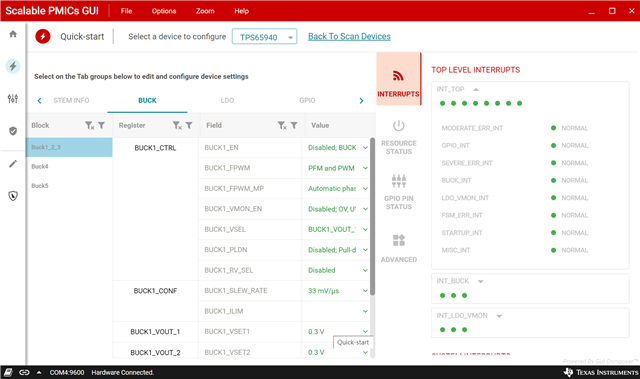This screenshot has width=640, height=379.
Task: Open BUCK1_SLEW_RATE value dropdown
Action: (365, 290)
